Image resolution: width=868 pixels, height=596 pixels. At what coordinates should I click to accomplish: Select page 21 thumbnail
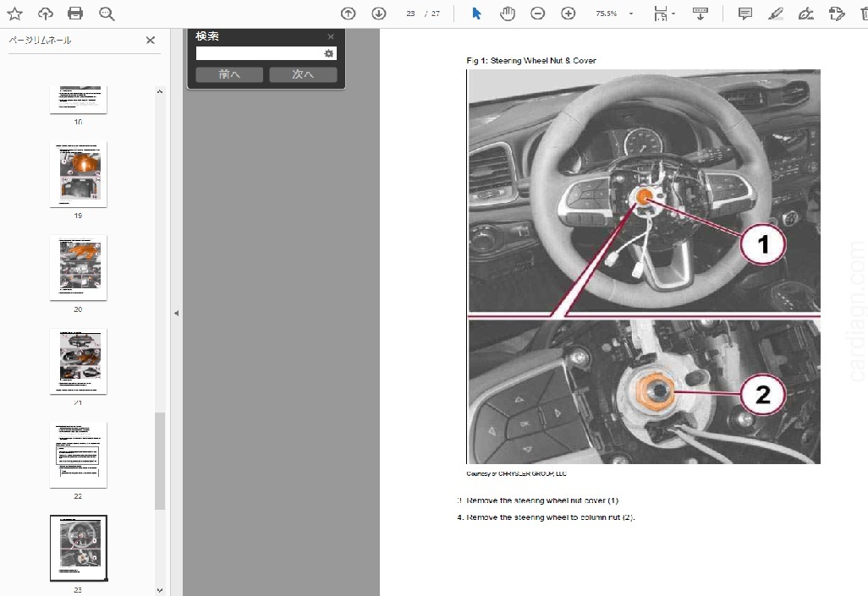pyautogui.click(x=78, y=361)
